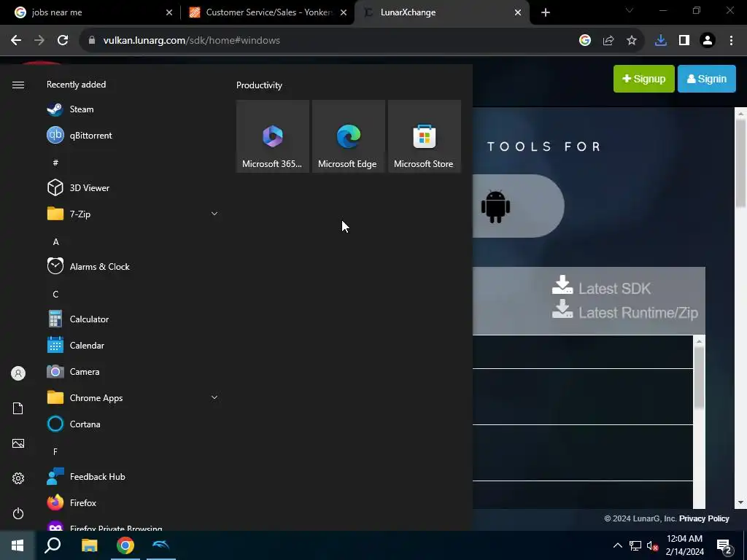747x560 pixels.
Task: Click the Signin button
Action: (706, 79)
